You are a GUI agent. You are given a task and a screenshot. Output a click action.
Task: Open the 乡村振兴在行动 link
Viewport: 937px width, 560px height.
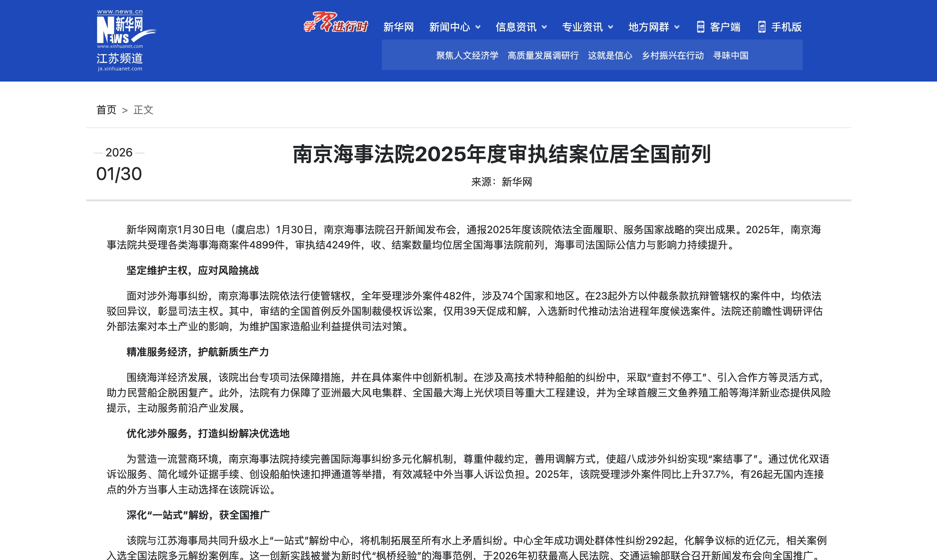point(673,55)
